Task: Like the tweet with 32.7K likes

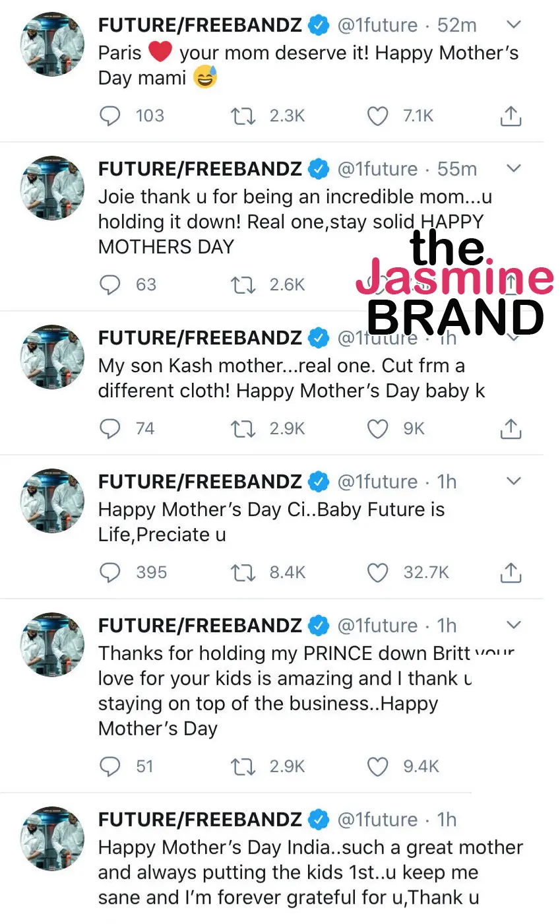Action: (x=377, y=573)
